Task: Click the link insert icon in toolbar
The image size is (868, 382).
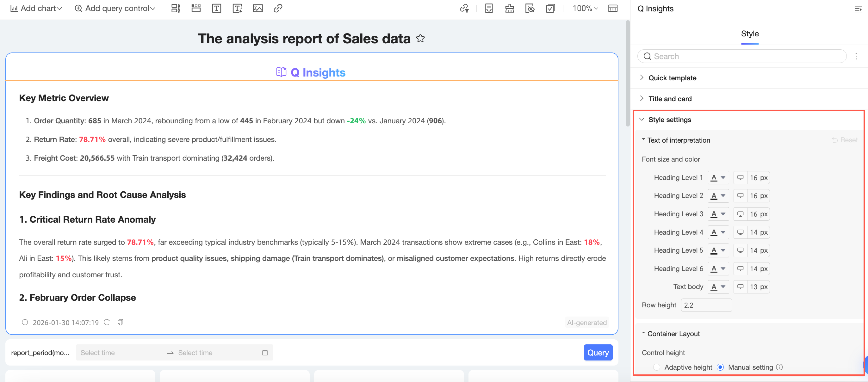Action: (278, 9)
